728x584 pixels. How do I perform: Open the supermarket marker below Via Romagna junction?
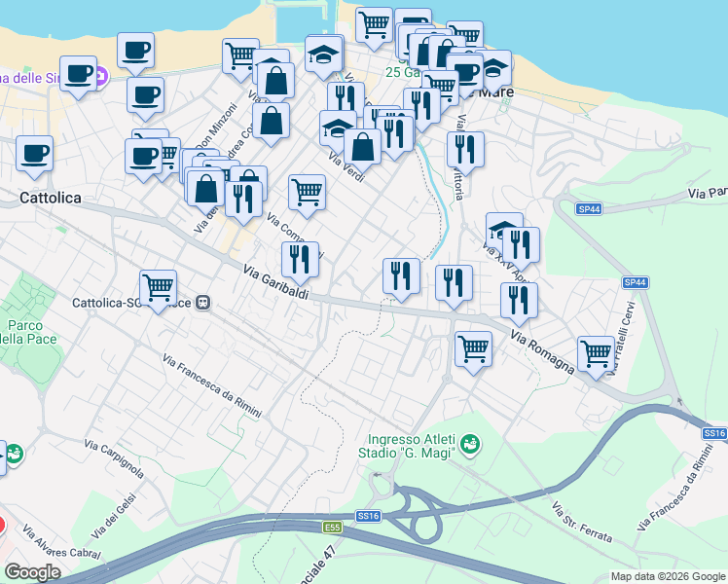pyautogui.click(x=474, y=352)
